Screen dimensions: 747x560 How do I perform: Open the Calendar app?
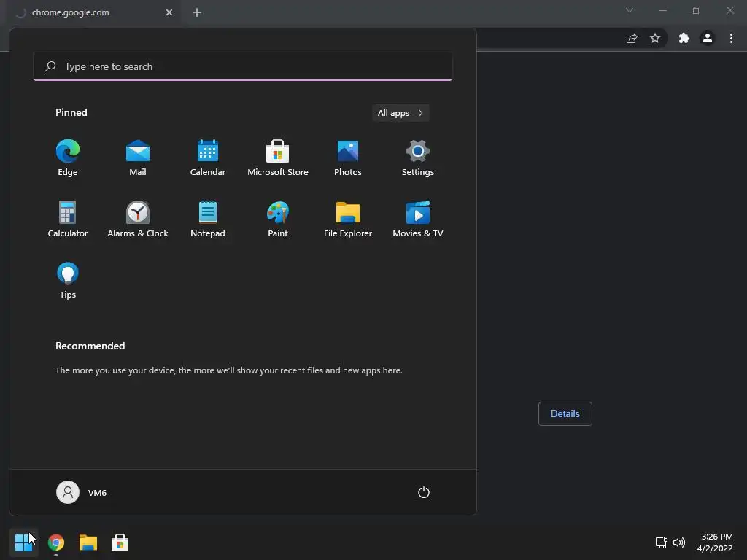[x=208, y=157]
